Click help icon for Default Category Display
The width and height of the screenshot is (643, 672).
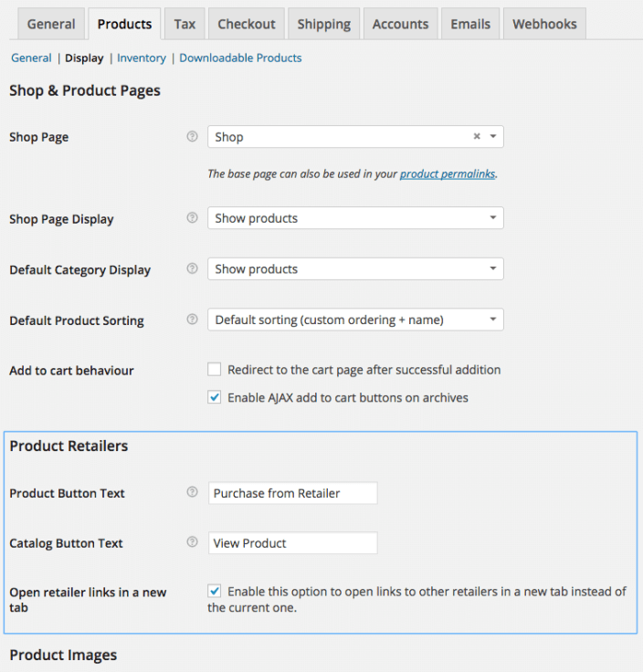[192, 269]
